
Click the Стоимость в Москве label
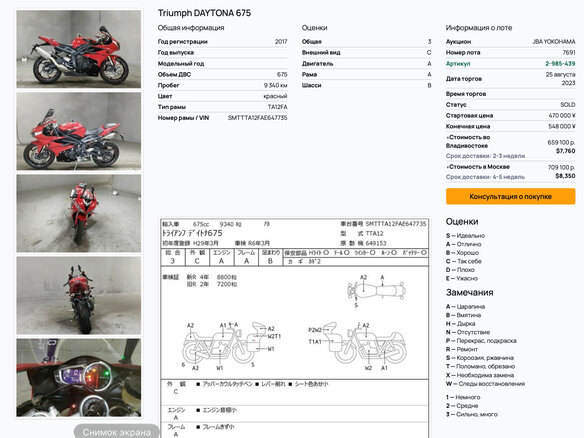click(478, 167)
